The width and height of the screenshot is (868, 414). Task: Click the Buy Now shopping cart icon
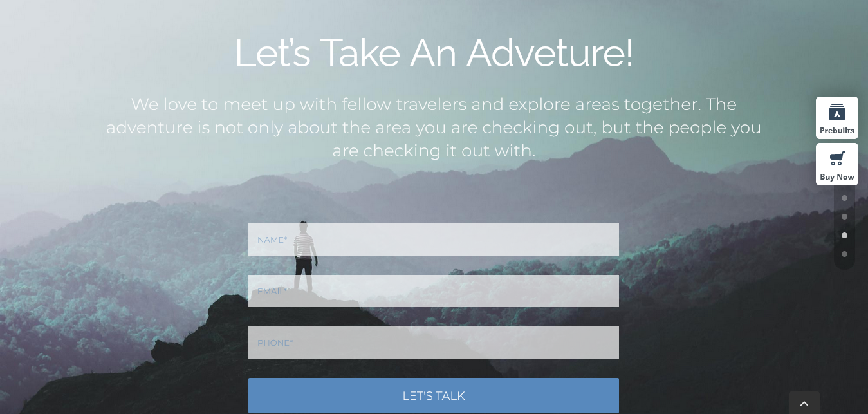[836, 158]
